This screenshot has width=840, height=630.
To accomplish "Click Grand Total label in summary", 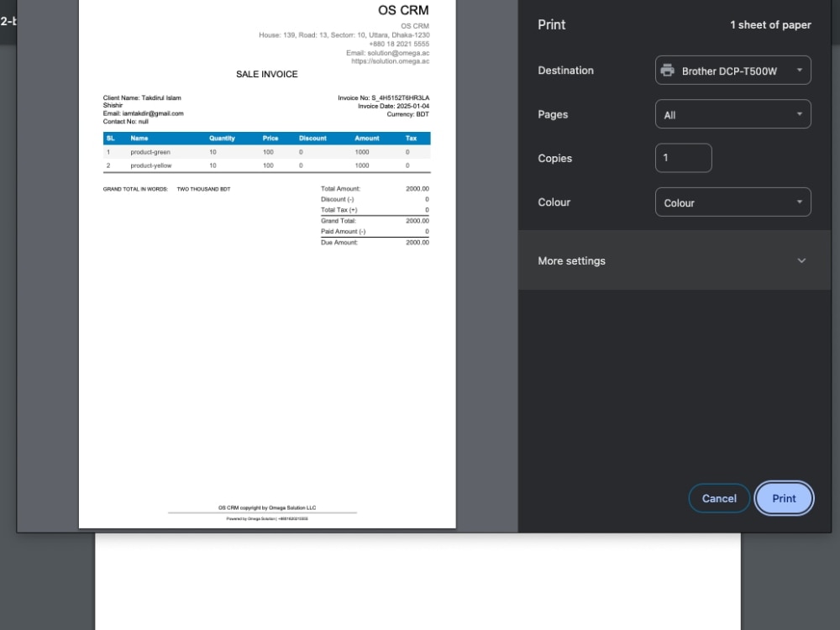I will point(339,221).
